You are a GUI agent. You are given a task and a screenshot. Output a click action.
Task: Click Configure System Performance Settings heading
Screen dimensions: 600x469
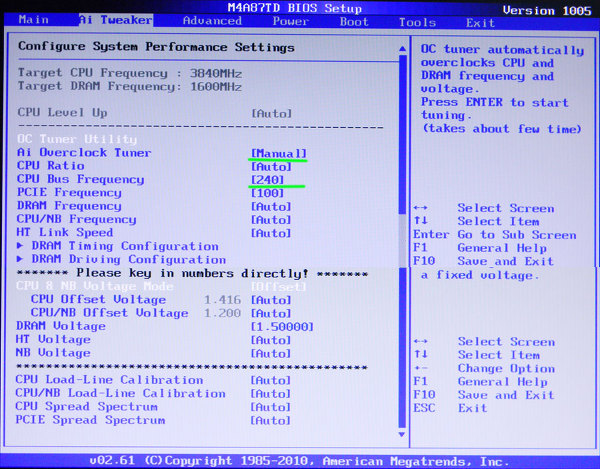pyautogui.click(x=157, y=47)
